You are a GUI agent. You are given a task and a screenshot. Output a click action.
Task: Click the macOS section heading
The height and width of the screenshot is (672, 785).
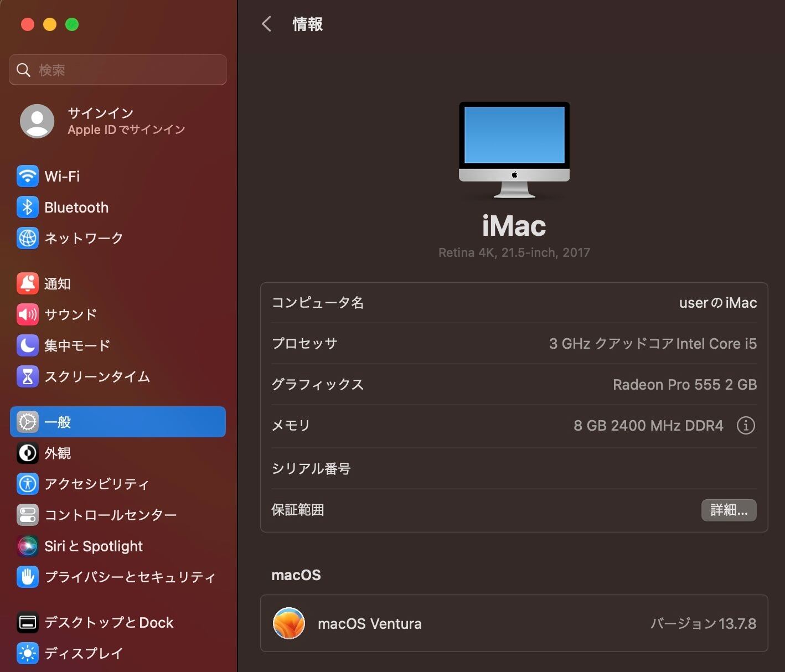(x=296, y=575)
